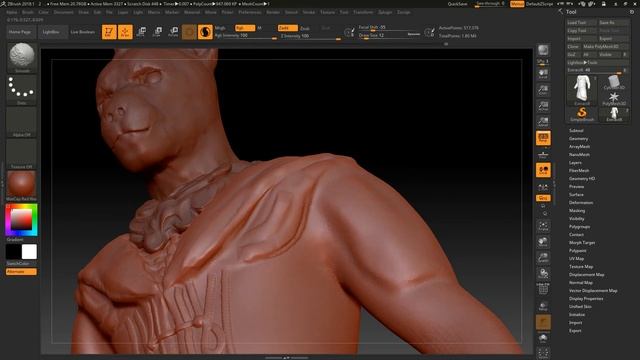The height and width of the screenshot is (360, 640).
Task: Toggle the Floor grid button
Action: tap(543, 154)
